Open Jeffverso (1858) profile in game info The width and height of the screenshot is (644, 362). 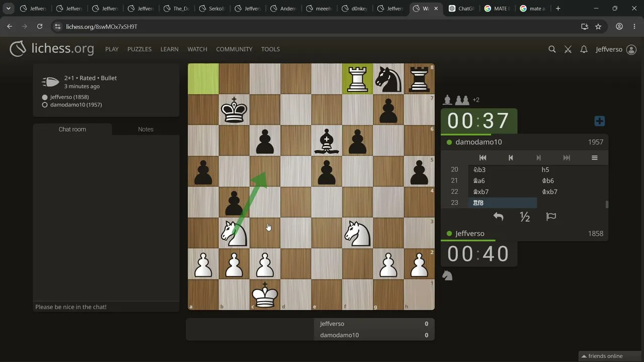coord(69,97)
